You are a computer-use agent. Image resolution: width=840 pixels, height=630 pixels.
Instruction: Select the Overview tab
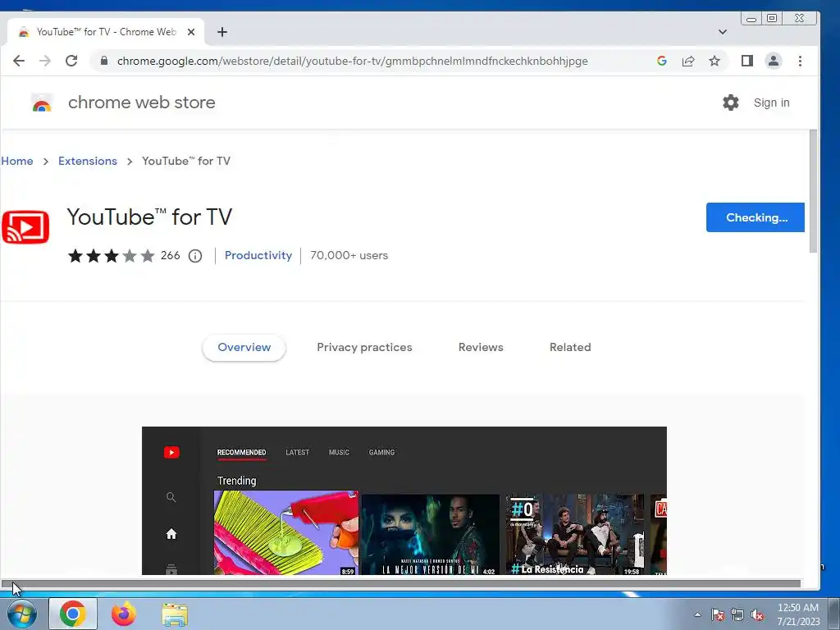click(x=244, y=348)
